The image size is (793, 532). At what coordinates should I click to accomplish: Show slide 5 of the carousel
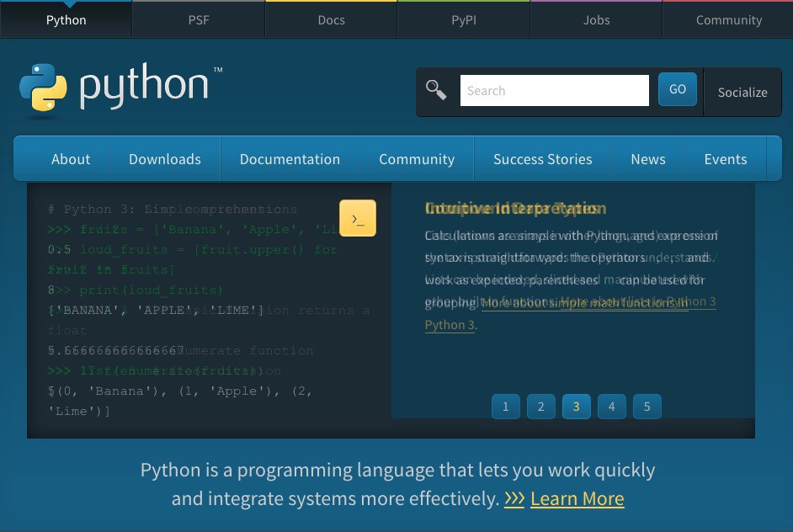647,407
